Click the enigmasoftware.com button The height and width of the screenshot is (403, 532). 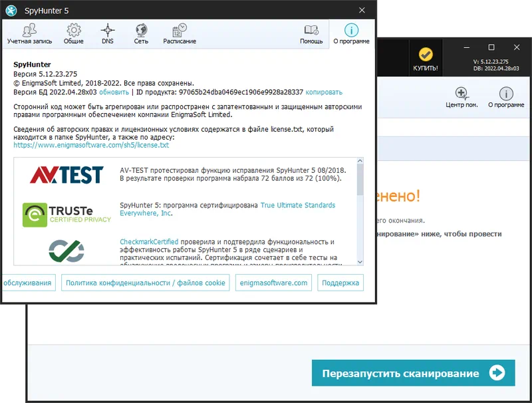click(273, 283)
